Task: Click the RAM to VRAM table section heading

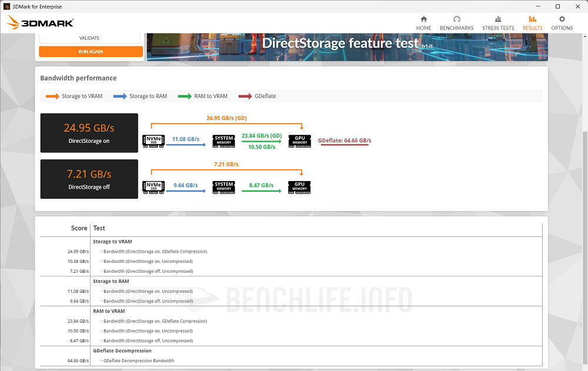Action: tap(109, 312)
